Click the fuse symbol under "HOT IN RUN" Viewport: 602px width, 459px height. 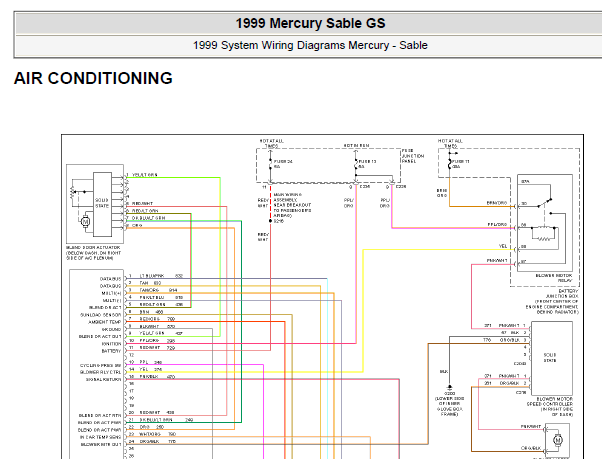point(356,164)
